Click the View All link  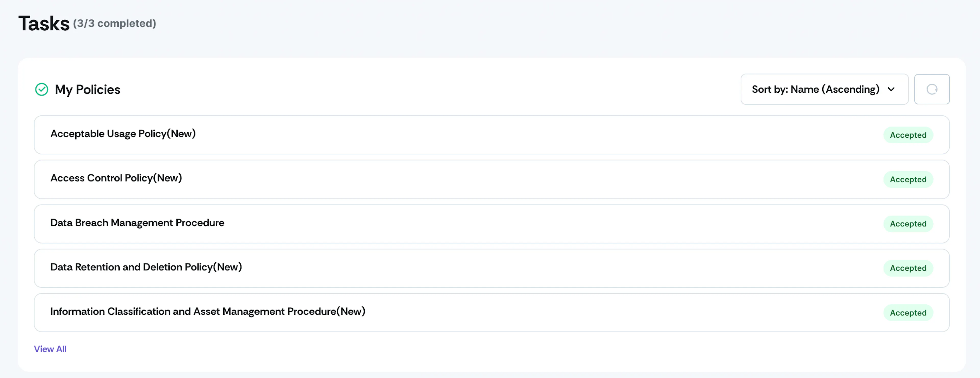coord(50,349)
